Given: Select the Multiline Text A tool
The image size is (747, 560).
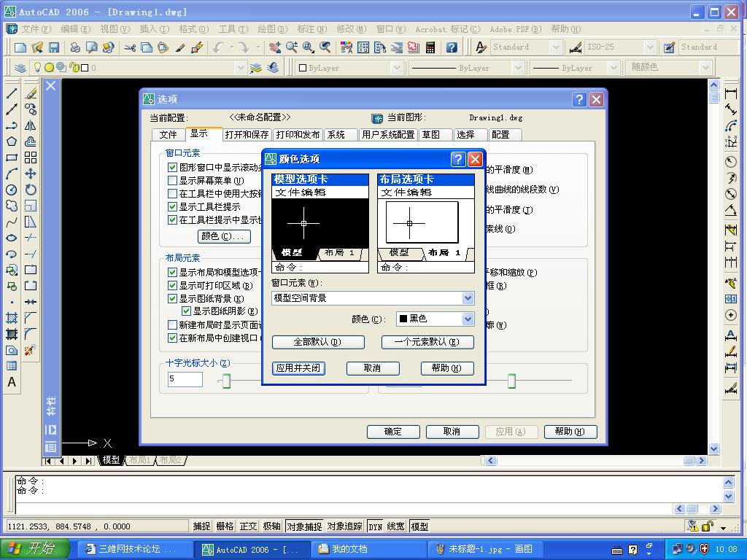Looking at the screenshot, I should [12, 382].
